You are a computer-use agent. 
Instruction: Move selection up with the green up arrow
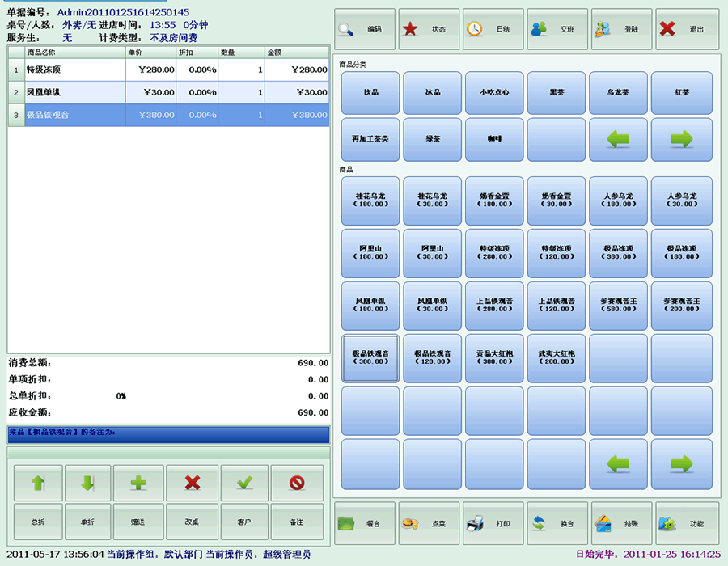click(38, 483)
